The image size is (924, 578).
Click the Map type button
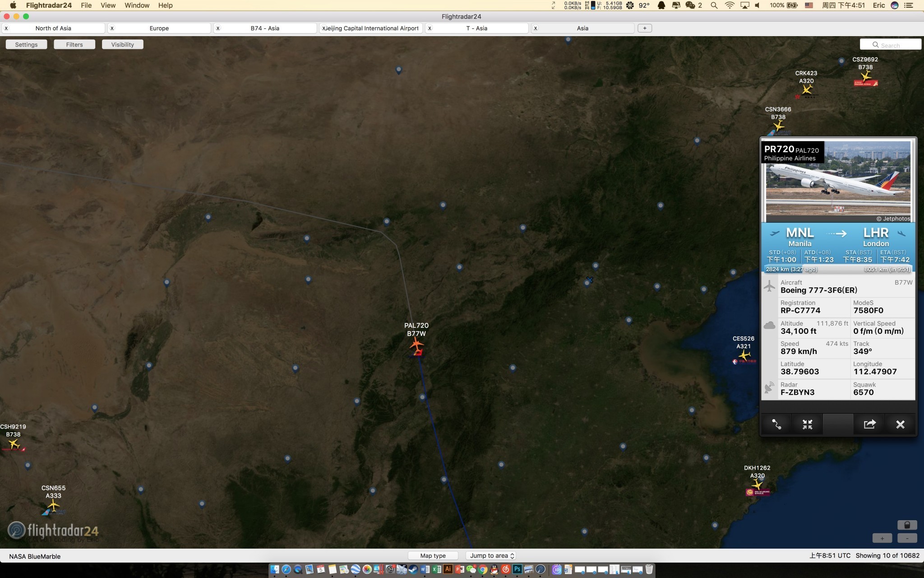433,556
